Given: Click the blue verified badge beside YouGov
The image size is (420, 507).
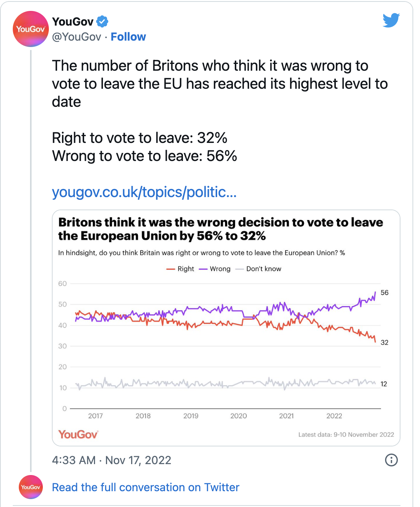Looking at the screenshot, I should click(x=102, y=21).
